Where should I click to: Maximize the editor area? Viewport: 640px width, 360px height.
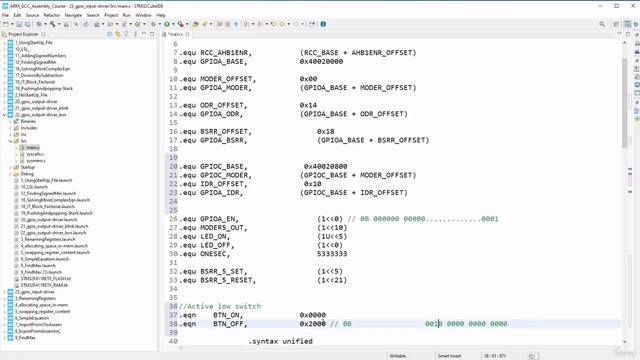click(628, 34)
